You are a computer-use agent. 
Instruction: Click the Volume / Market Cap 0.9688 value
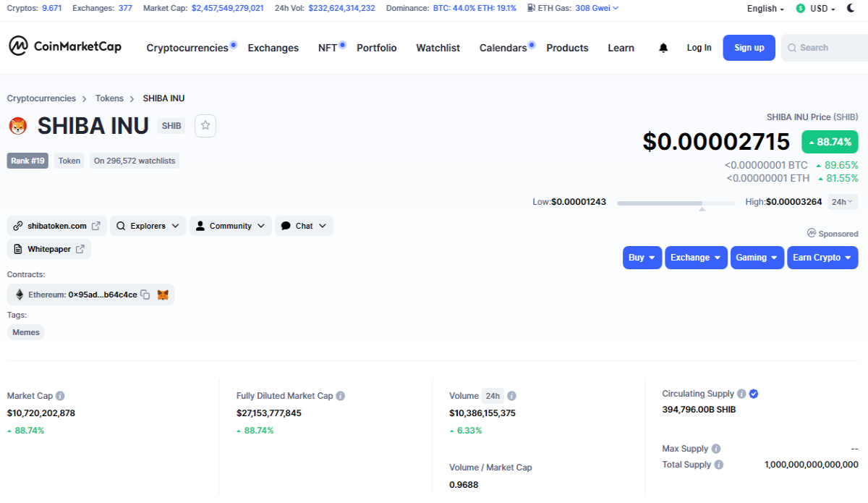464,485
